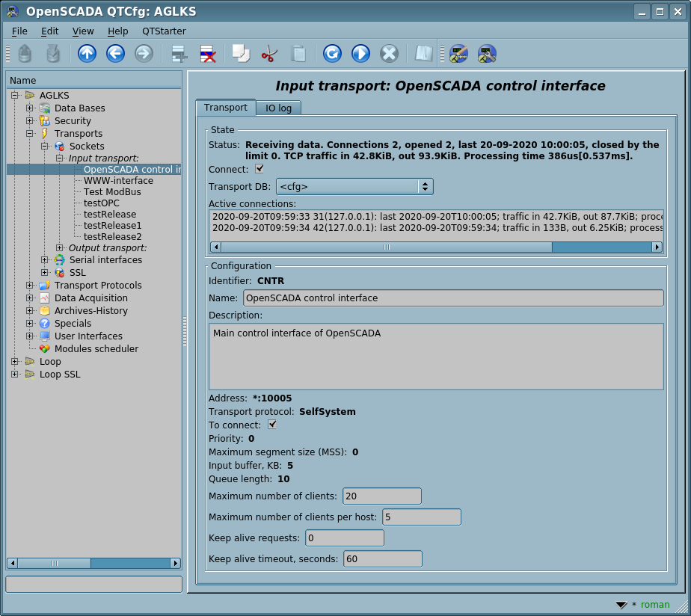Image resolution: width=691 pixels, height=616 pixels.
Task: Select testRelease2 in the tree
Action: (113, 237)
